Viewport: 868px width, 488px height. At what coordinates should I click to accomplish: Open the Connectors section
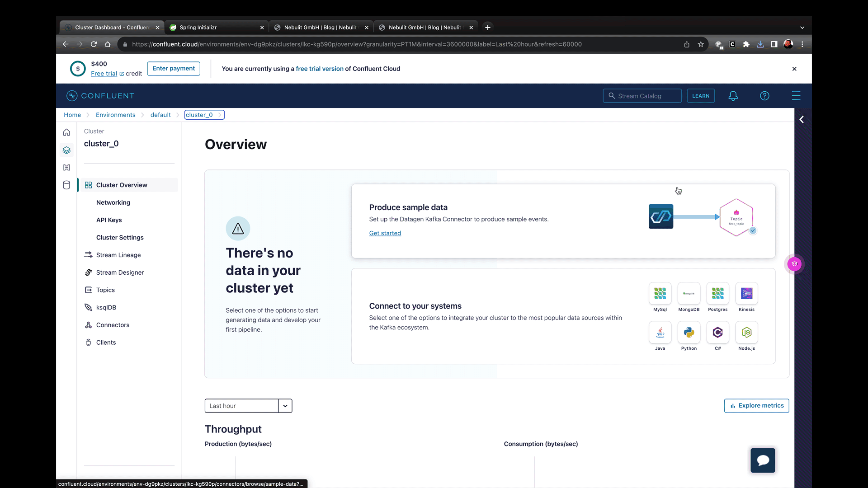[112, 325]
